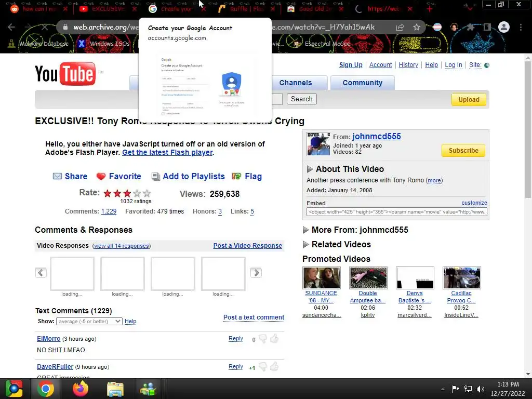View all 14 responses link
The width and height of the screenshot is (532, 399).
point(122,246)
